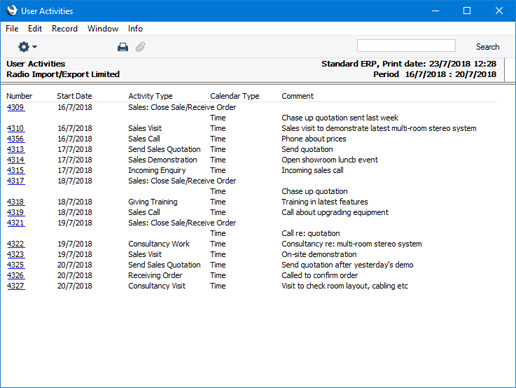Click 'Sales Demonstration' activity type
This screenshot has width=516, height=388.
click(163, 160)
